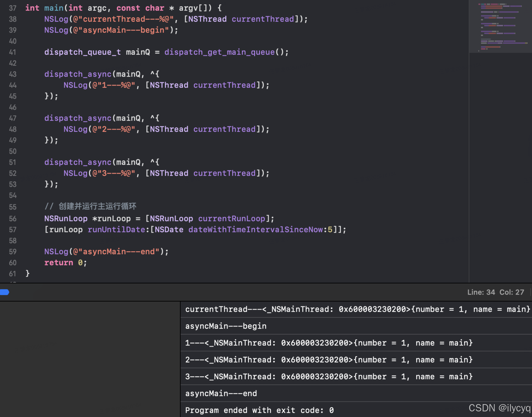Click the dispatch_async call on line 51
This screenshot has width=532, height=417.
pos(102,162)
